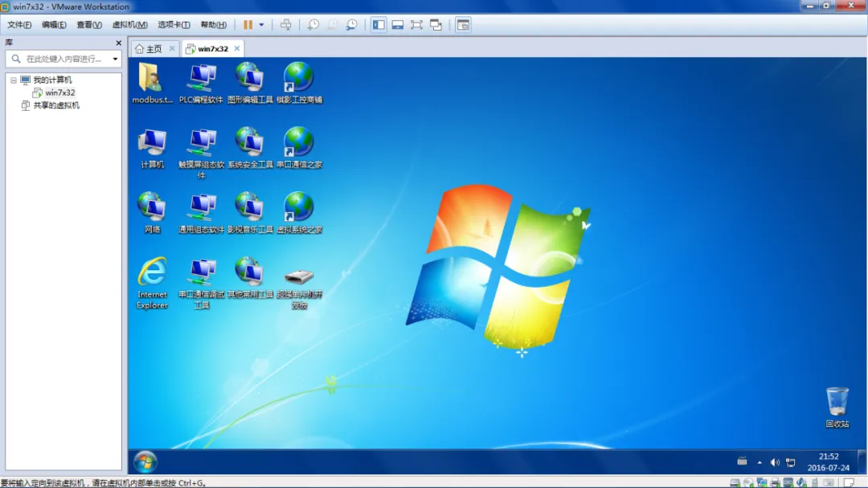Open the guest clock showing 21:52
Image resolution: width=868 pixels, height=488 pixels.
click(828, 462)
